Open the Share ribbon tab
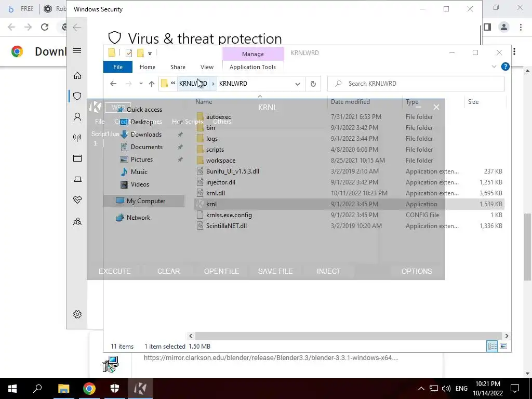Screen dimensions: 532x399 pos(178,67)
